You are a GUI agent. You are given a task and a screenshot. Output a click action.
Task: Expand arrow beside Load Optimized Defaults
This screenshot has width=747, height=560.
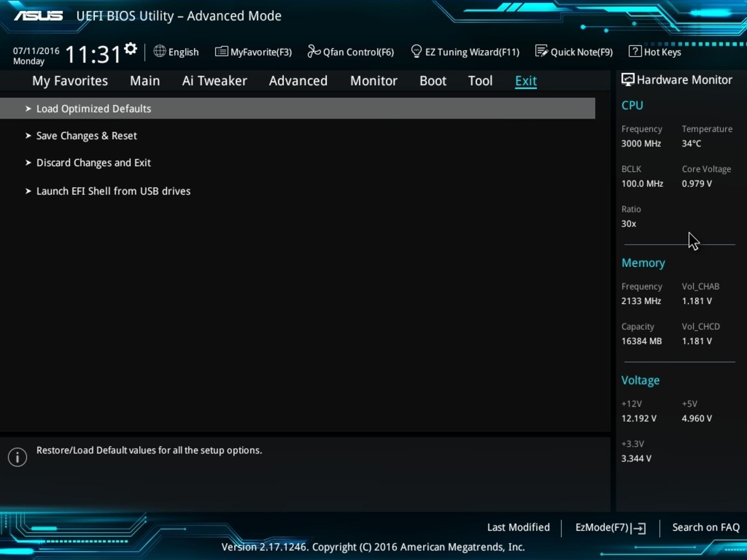(28, 109)
